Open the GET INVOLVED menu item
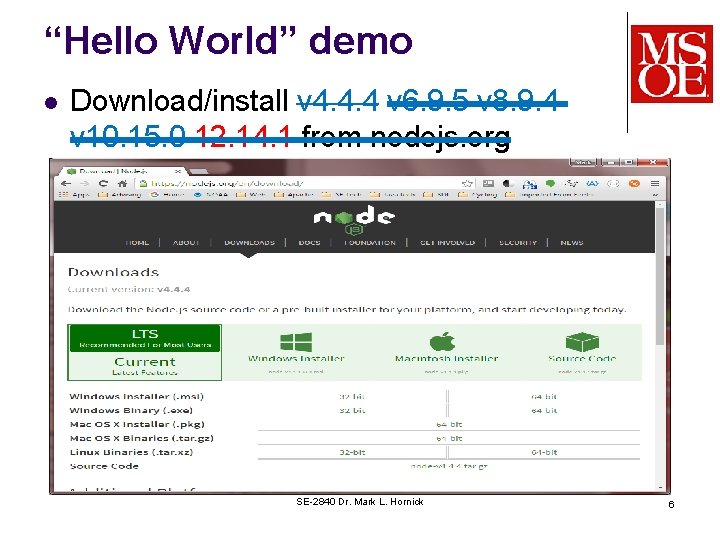This screenshot has height=540, width=720. click(x=447, y=242)
